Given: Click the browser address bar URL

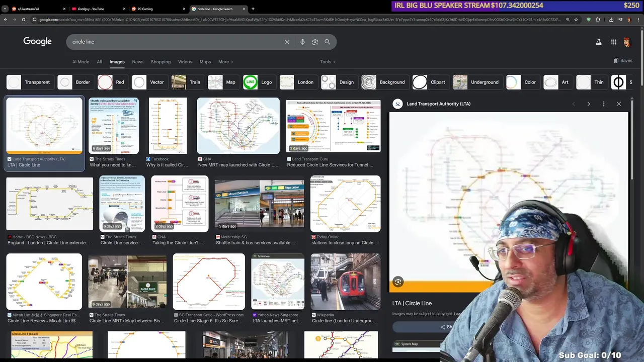Looking at the screenshot, I should [x=300, y=20].
